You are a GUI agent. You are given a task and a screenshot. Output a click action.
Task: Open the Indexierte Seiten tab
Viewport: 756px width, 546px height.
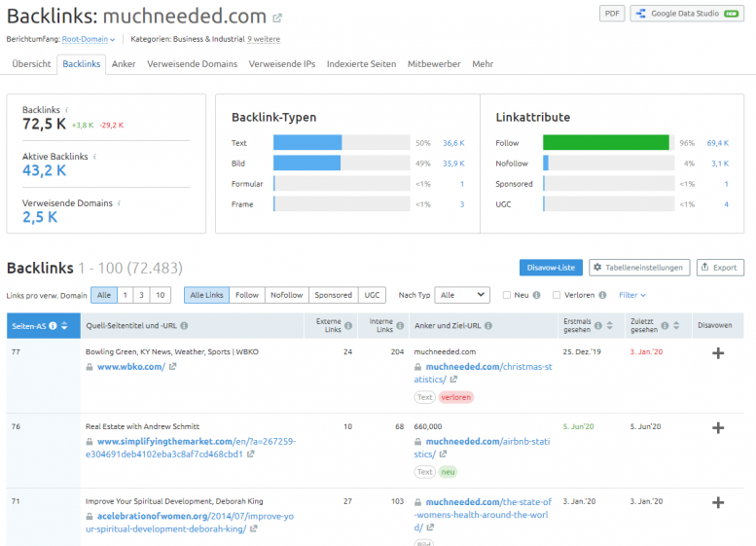tap(362, 63)
